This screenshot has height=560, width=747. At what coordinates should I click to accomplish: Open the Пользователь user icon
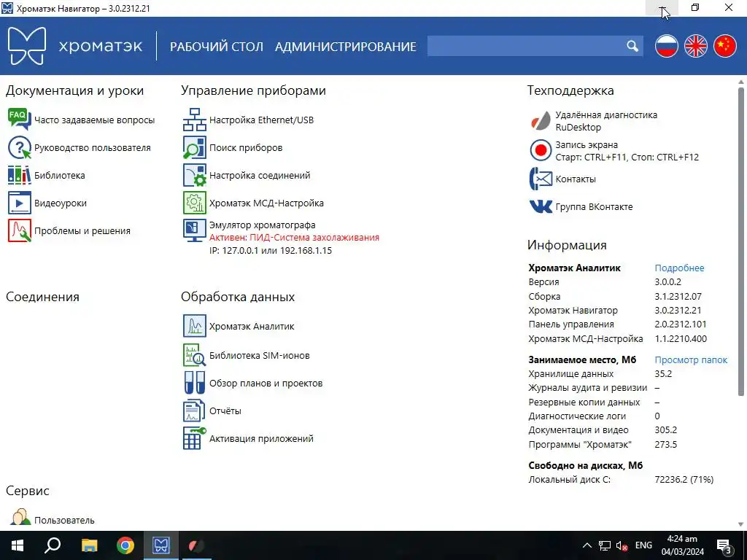tap(20, 518)
